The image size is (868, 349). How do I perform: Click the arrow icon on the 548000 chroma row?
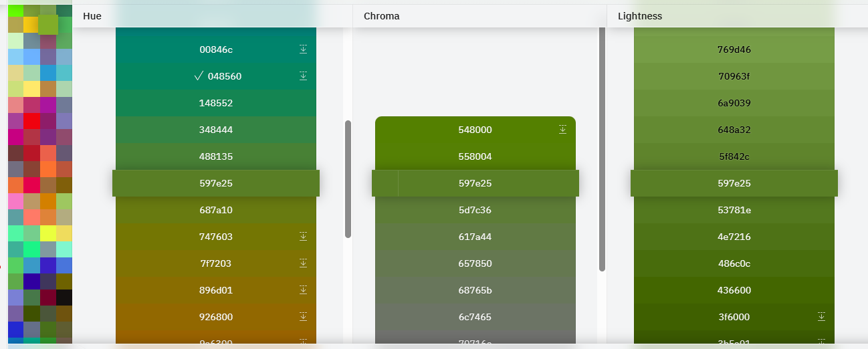click(x=562, y=129)
